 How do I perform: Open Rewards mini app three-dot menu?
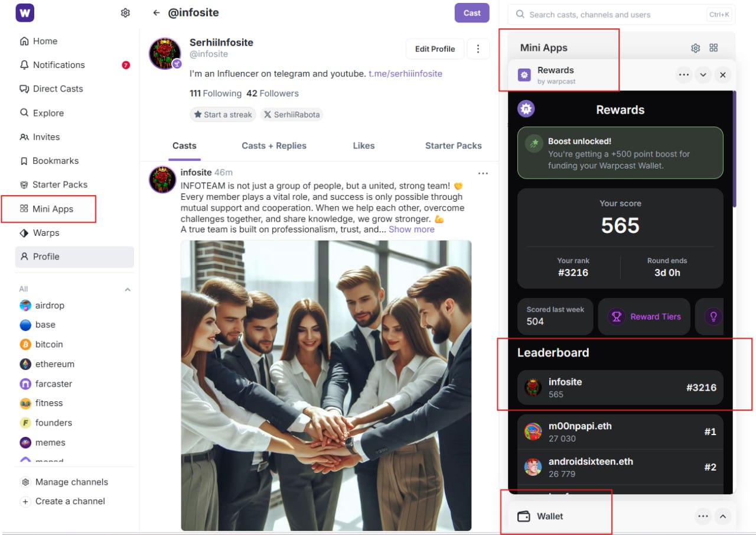(x=684, y=75)
